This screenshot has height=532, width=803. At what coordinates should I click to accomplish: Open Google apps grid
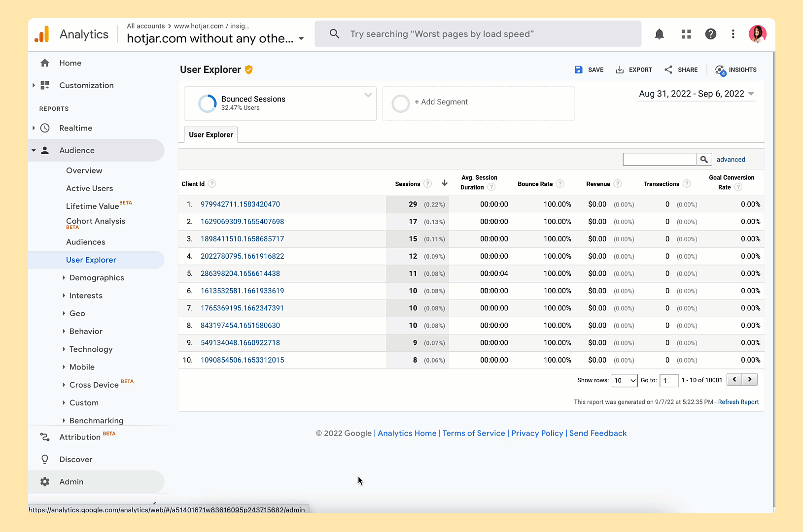pyautogui.click(x=686, y=34)
